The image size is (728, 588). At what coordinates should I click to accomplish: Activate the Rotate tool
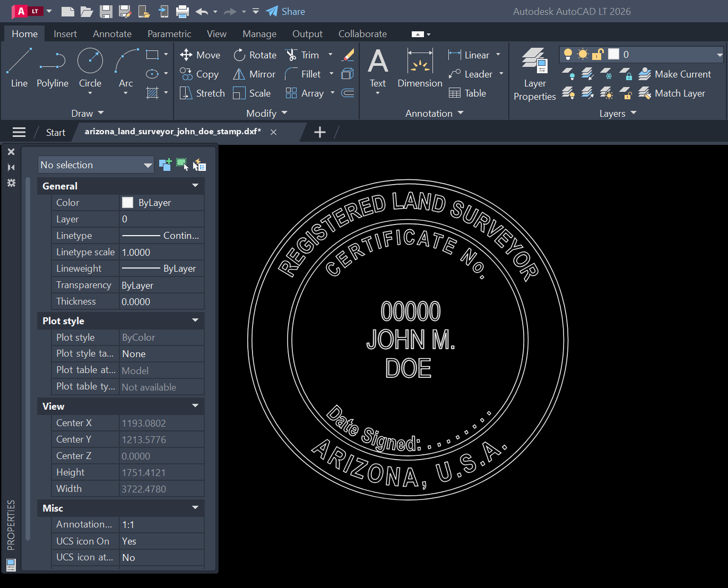(255, 55)
